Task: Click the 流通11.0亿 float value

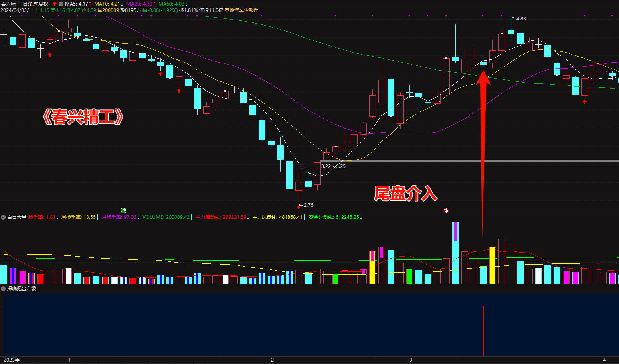Action: (x=211, y=10)
